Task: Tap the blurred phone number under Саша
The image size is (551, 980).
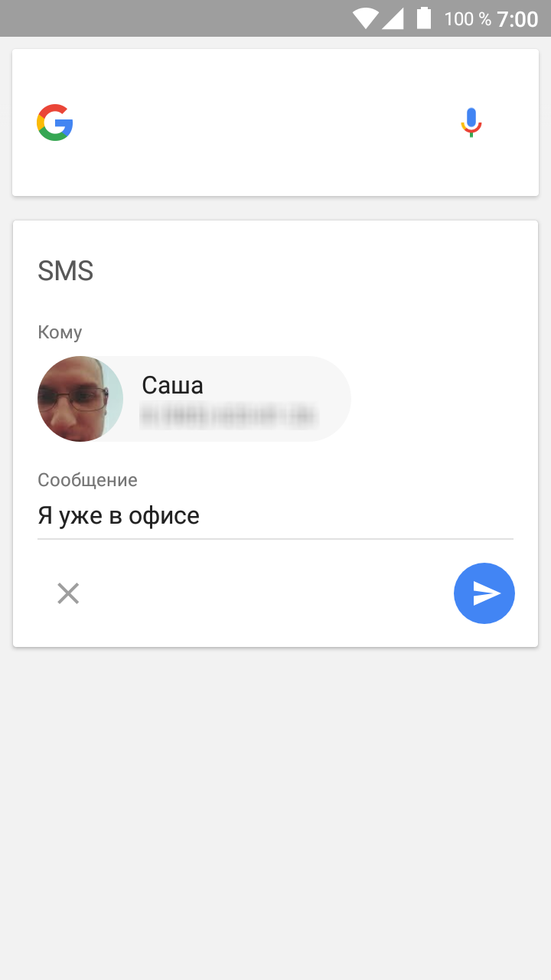Action: pos(229,416)
